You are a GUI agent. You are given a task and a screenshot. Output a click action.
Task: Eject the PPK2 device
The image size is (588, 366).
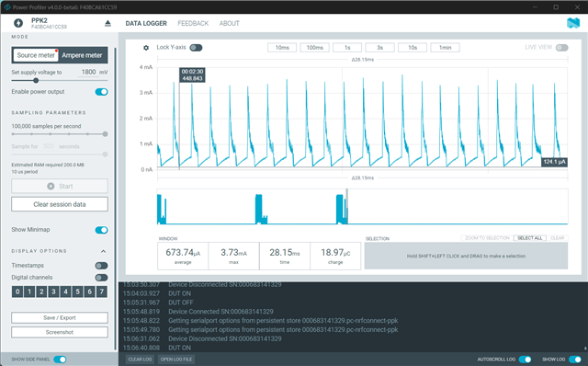107,23
